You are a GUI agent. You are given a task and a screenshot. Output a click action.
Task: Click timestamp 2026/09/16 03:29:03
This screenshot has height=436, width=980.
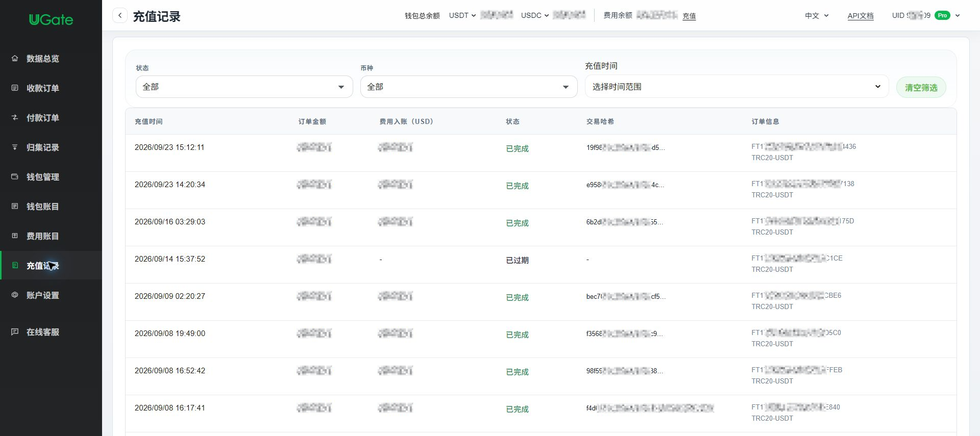click(x=170, y=222)
